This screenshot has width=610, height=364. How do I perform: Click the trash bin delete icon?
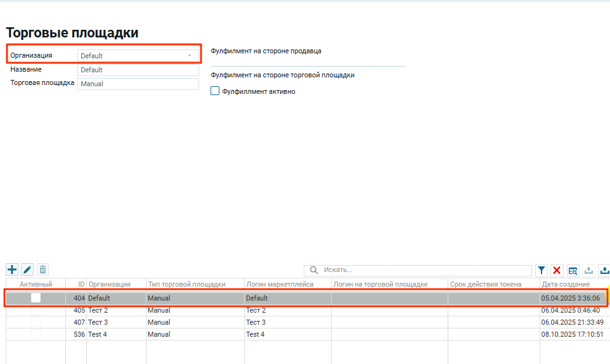[x=42, y=270]
